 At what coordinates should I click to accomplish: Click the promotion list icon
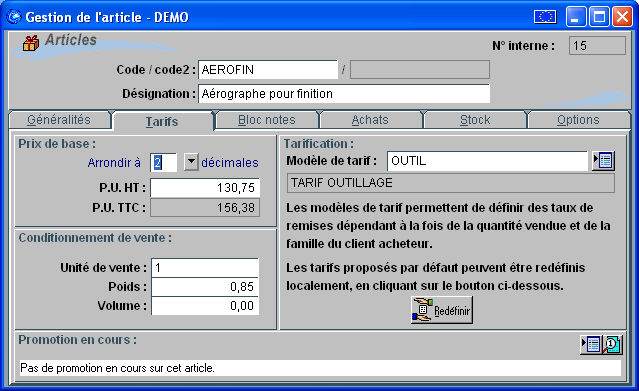[x=591, y=345]
